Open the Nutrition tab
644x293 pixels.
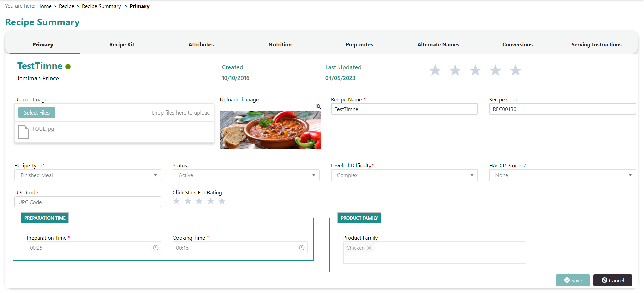pyautogui.click(x=280, y=45)
